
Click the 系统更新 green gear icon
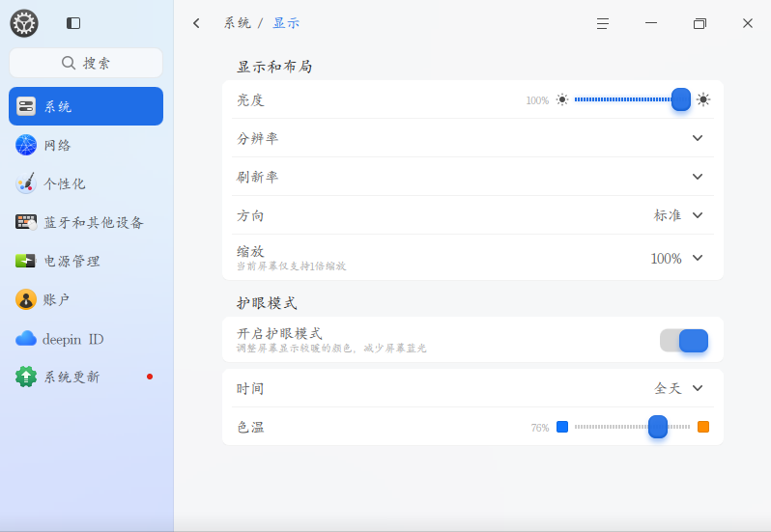point(26,377)
